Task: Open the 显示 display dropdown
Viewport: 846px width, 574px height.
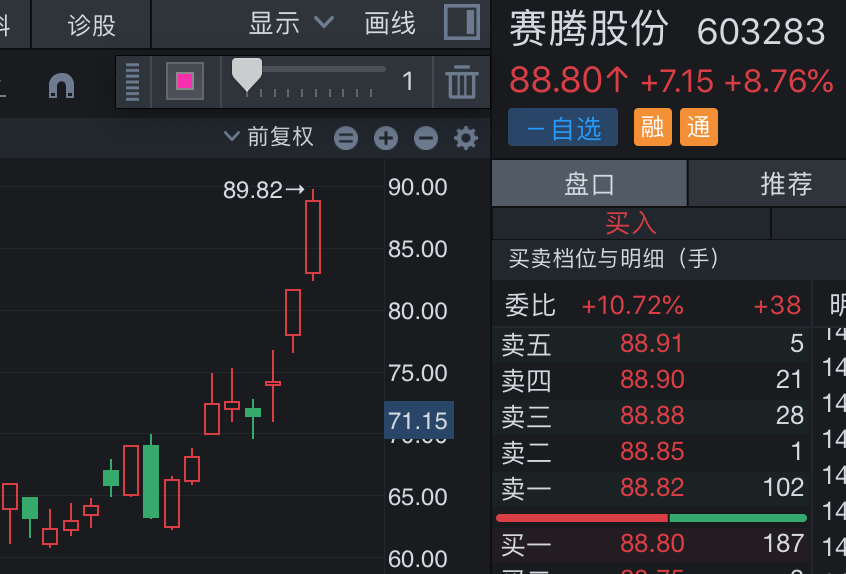Action: [x=291, y=23]
